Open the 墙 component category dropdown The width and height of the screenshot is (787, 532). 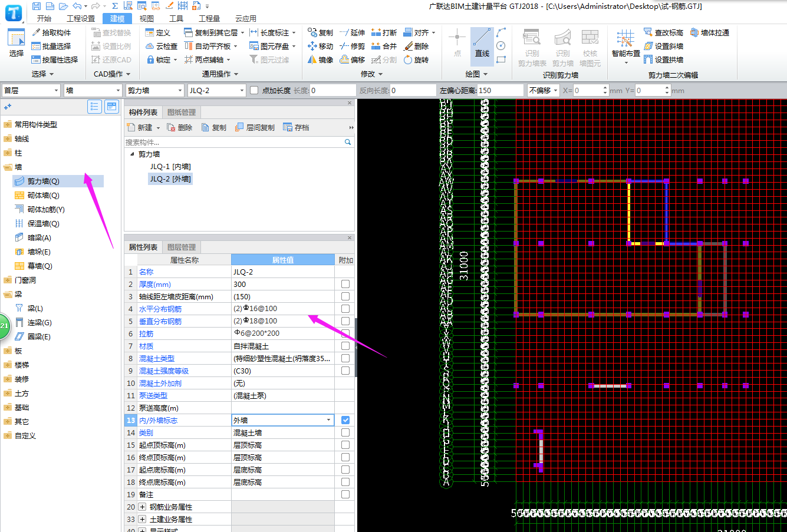93,90
